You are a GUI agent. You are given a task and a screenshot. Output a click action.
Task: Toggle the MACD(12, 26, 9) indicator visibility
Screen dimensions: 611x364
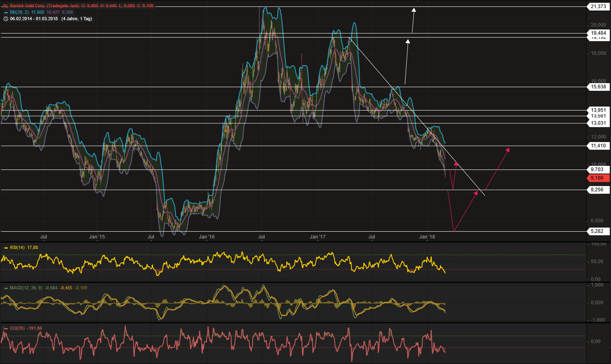pyautogui.click(x=26, y=288)
